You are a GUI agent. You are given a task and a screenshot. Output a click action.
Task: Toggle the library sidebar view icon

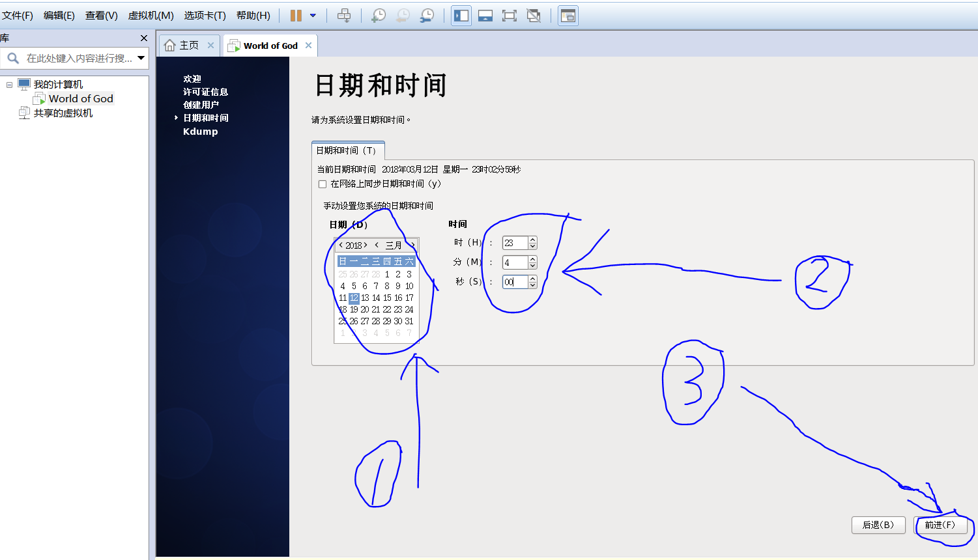pyautogui.click(x=461, y=16)
